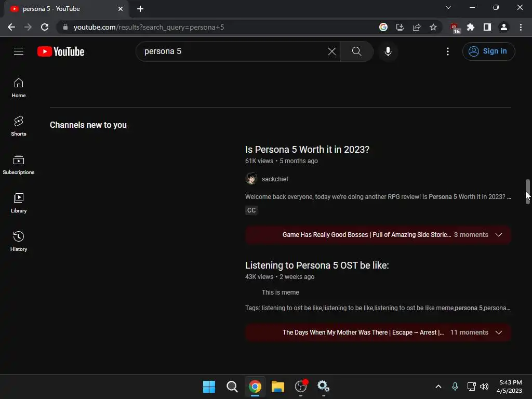
Task: Open Shorts from the sidebar
Action: pyautogui.click(x=19, y=126)
